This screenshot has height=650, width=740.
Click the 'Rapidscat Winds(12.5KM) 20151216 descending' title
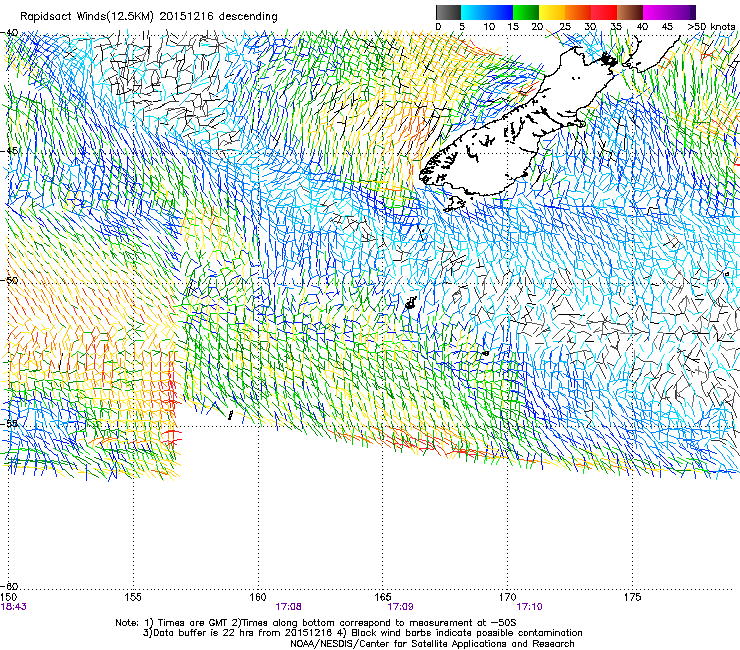149,17
